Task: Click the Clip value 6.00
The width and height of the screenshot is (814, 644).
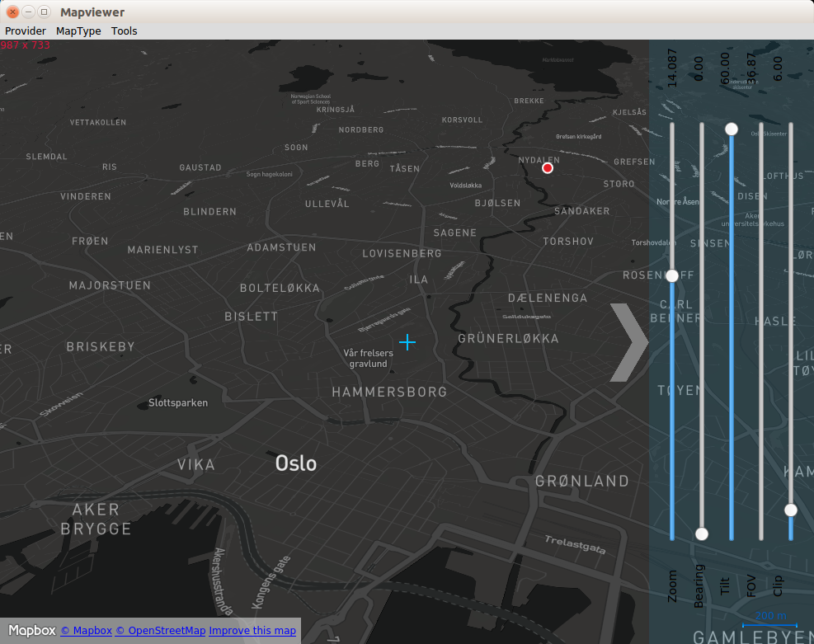Action: point(777,68)
